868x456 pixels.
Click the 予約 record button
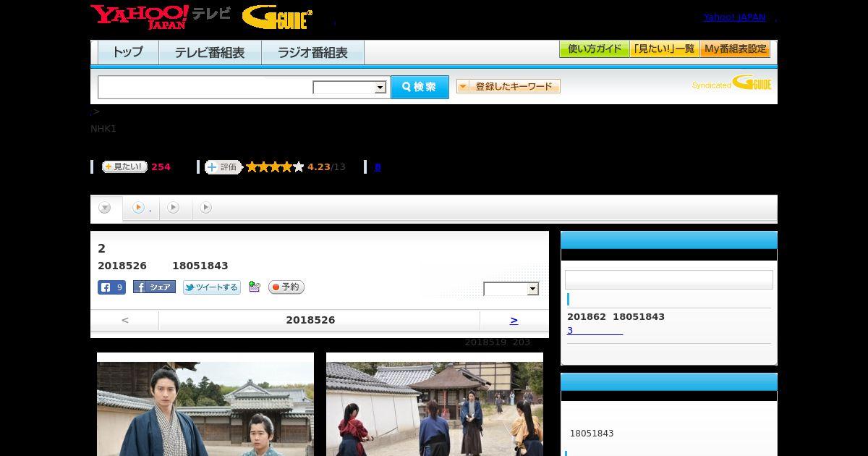point(286,287)
